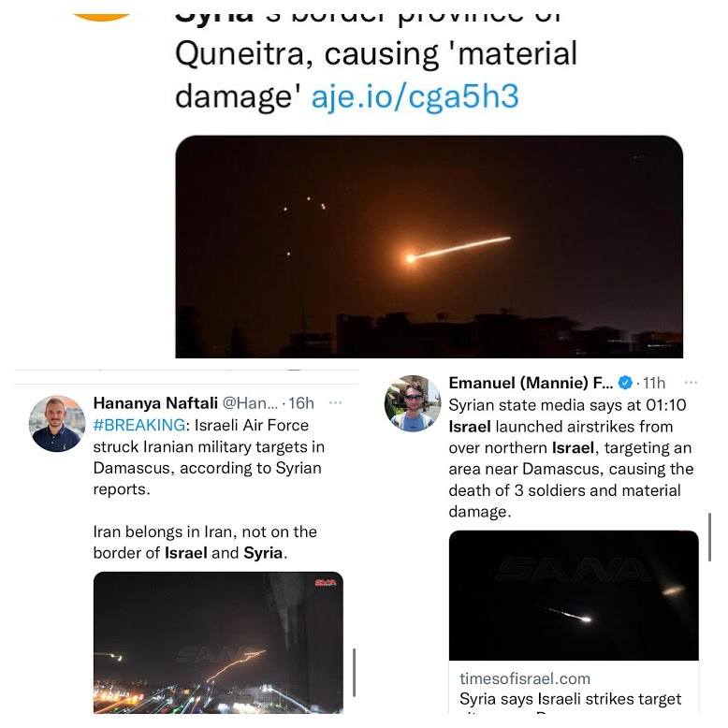Image resolution: width=728 pixels, height=728 pixels.
Task: Click the 16h timestamp on Hananya's tweet
Action: 301,403
